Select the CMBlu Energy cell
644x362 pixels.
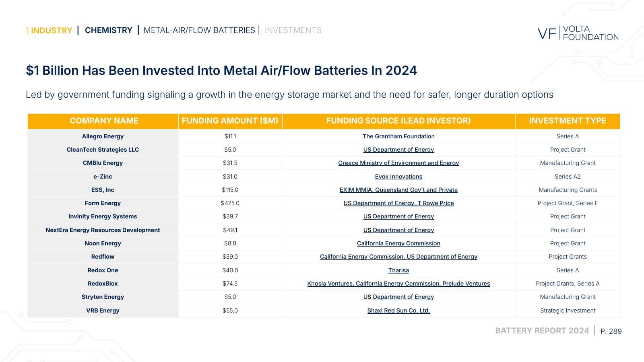103,163
